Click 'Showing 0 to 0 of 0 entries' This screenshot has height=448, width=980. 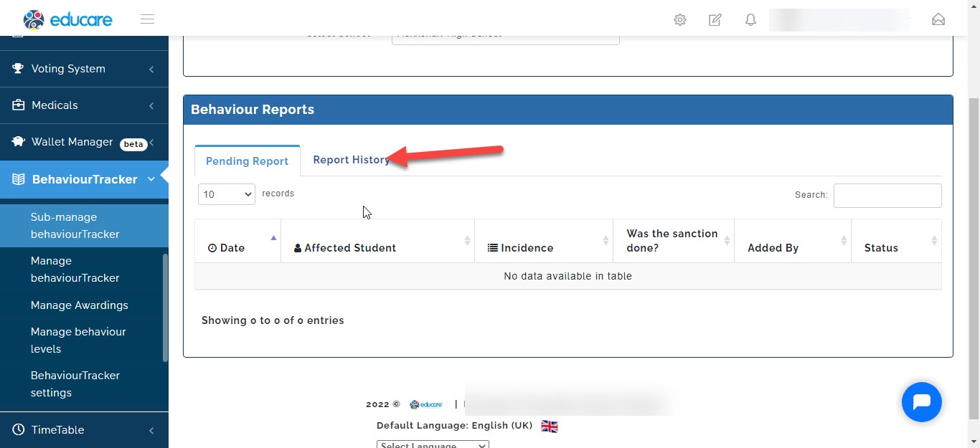pos(273,320)
